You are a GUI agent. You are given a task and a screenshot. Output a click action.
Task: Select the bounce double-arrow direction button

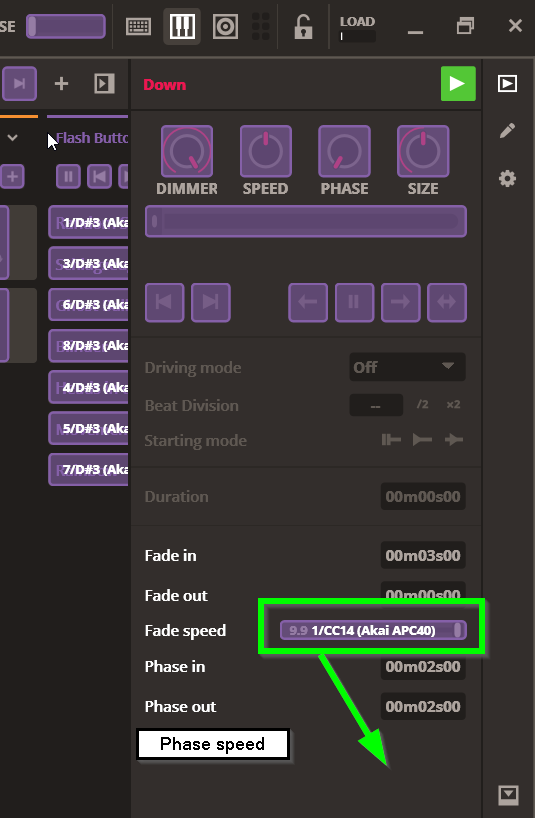(447, 303)
